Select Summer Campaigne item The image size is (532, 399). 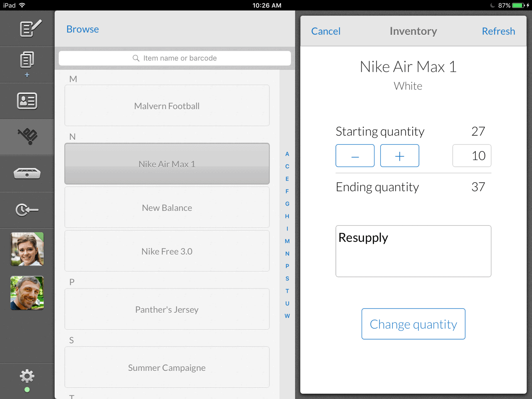[x=167, y=367]
